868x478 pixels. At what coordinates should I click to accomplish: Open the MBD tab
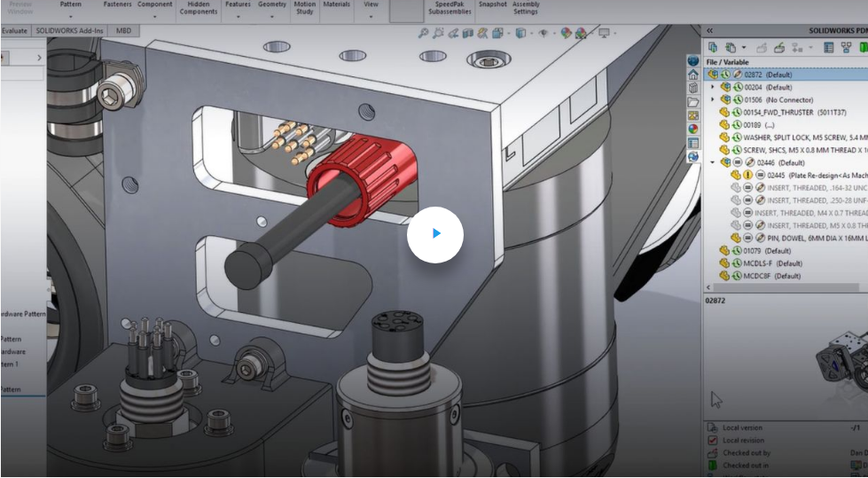[123, 31]
